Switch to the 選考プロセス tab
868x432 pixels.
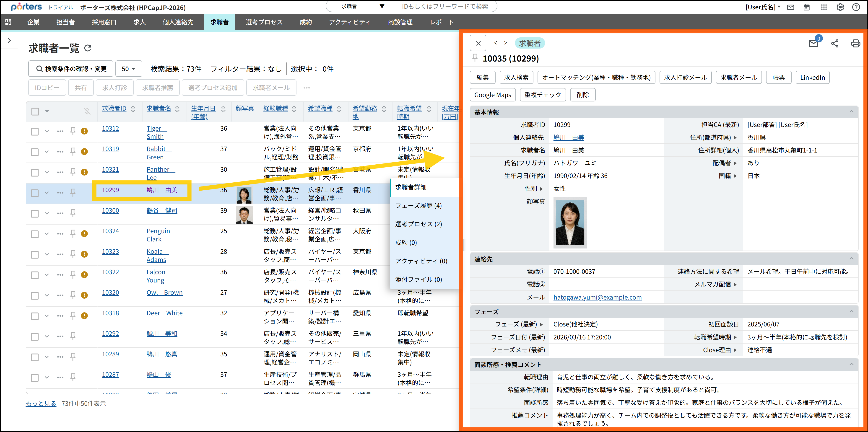coord(264,22)
